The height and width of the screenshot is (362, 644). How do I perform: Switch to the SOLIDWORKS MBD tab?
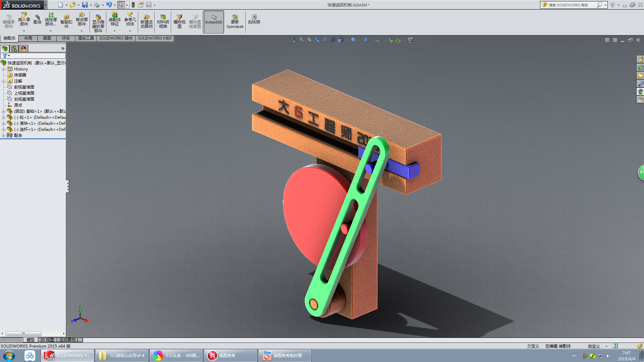coord(155,38)
